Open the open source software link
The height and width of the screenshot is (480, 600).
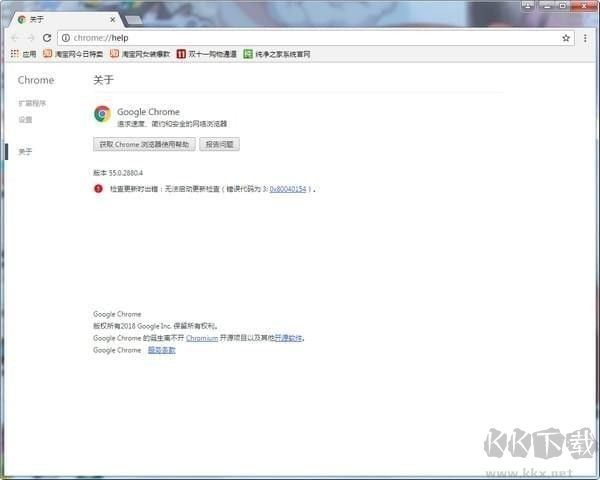[289, 338]
